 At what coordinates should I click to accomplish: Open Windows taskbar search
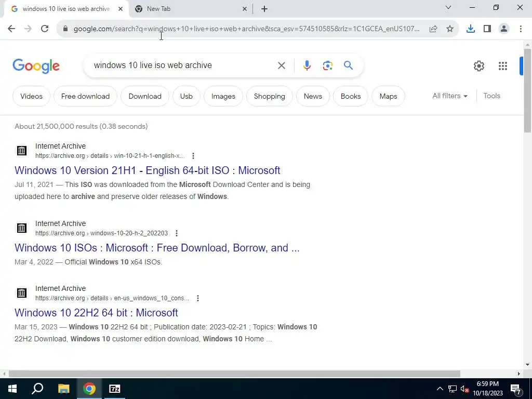coord(37,389)
